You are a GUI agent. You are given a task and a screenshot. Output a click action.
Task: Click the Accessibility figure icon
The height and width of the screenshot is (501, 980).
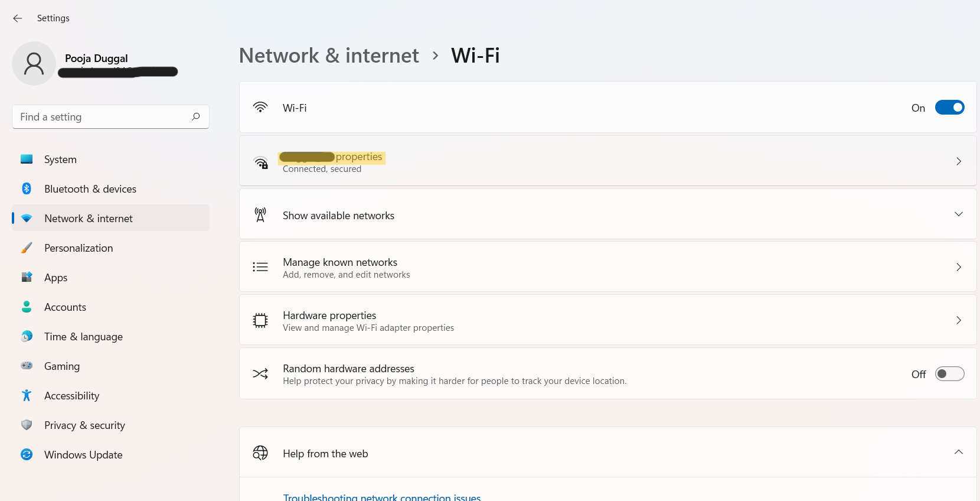pyautogui.click(x=27, y=395)
